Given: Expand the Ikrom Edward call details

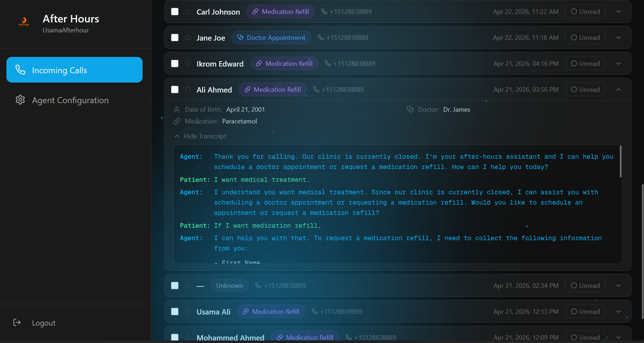Looking at the screenshot, I should click(x=618, y=64).
